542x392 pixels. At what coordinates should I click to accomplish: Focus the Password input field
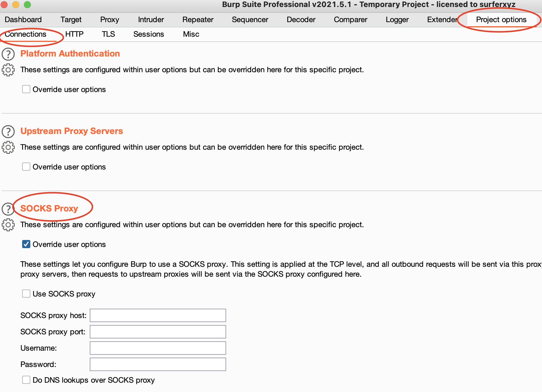click(x=158, y=364)
